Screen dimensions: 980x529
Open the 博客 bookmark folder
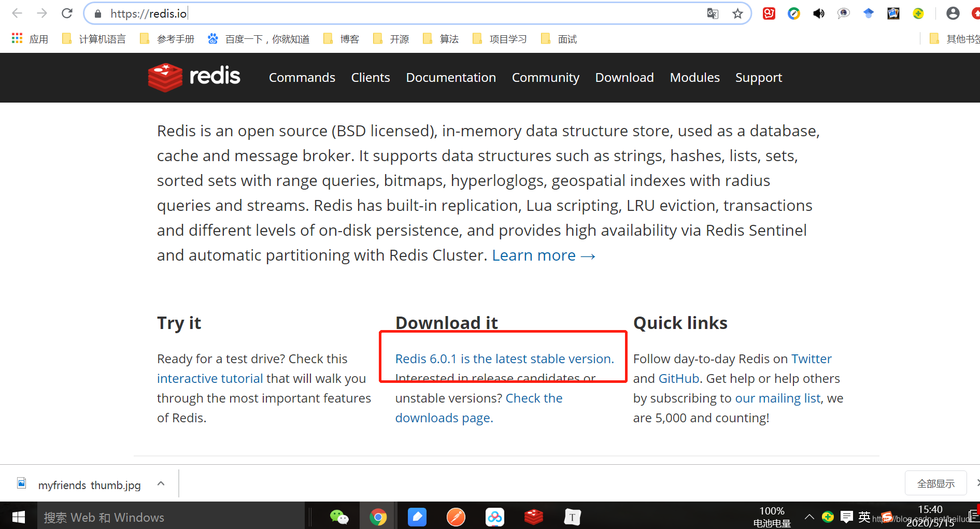pyautogui.click(x=341, y=39)
